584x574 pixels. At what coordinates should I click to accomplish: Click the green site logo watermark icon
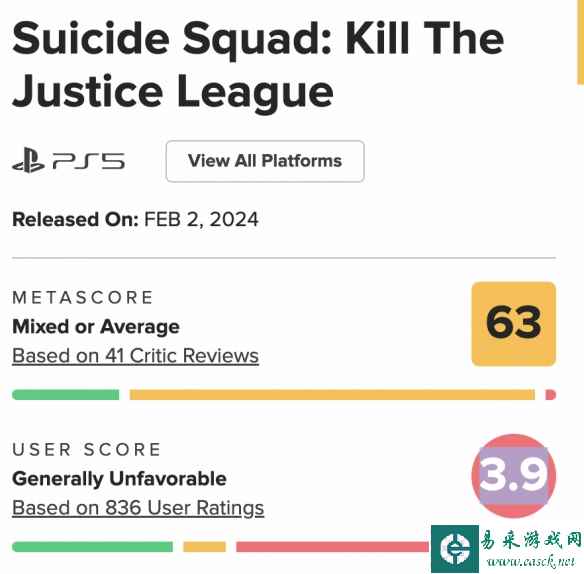point(455,549)
